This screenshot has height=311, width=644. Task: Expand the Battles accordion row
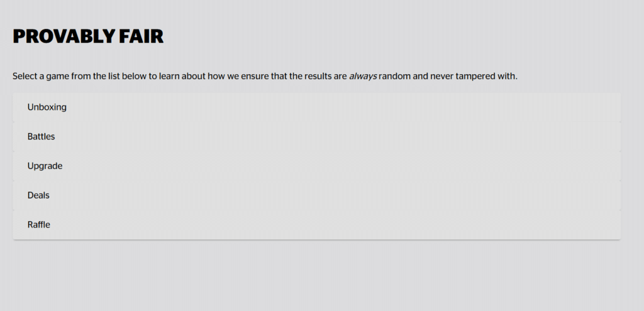(317, 136)
